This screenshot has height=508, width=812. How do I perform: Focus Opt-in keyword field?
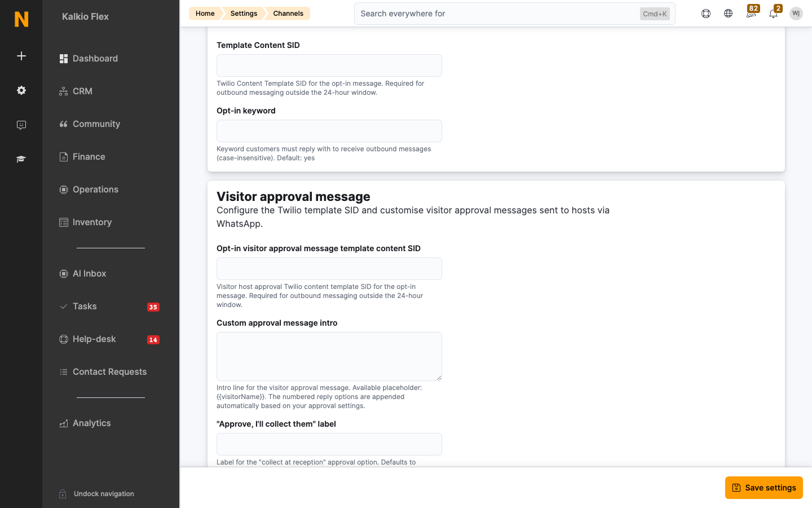pyautogui.click(x=329, y=131)
